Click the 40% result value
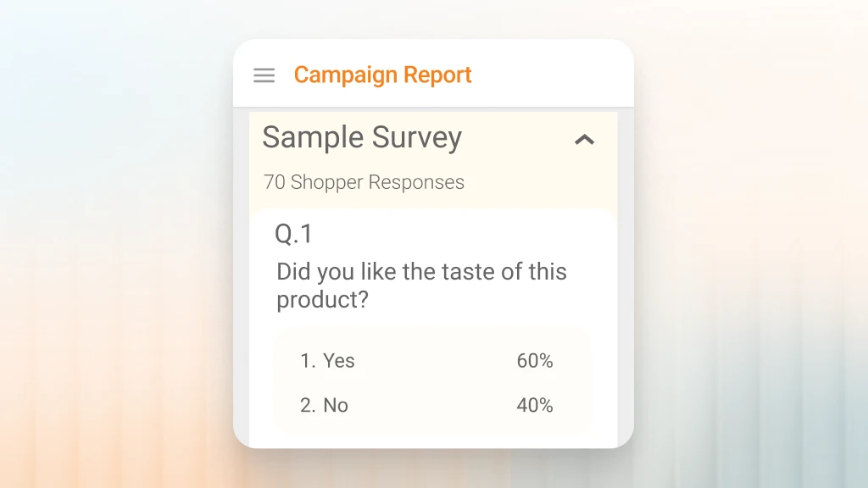This screenshot has width=868, height=488. (x=535, y=406)
